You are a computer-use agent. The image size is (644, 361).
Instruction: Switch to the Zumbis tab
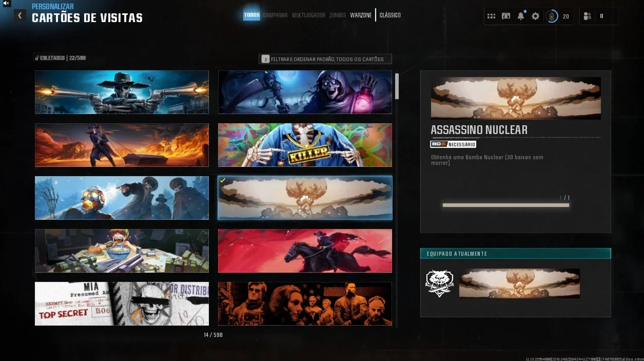[x=337, y=15]
